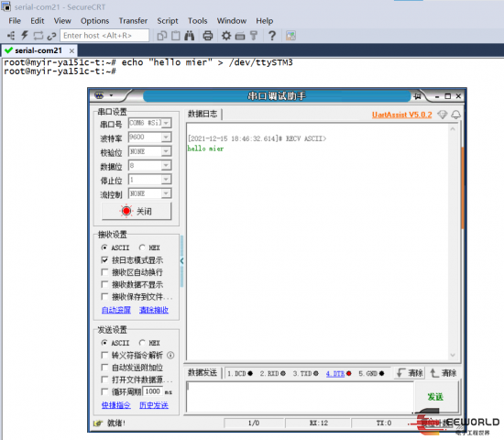Click the Paste clipboard icon
Viewport: 504px width, 440px height.
click(x=176, y=36)
